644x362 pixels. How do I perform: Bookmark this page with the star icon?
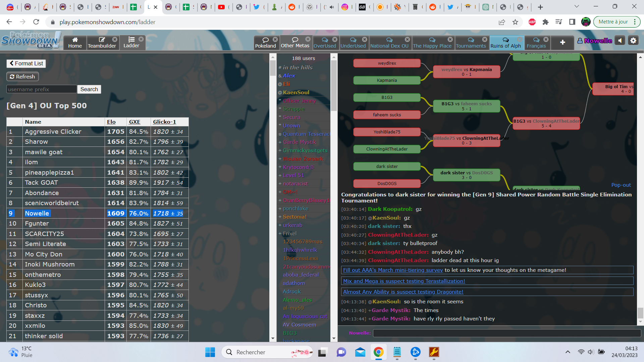pyautogui.click(x=515, y=22)
